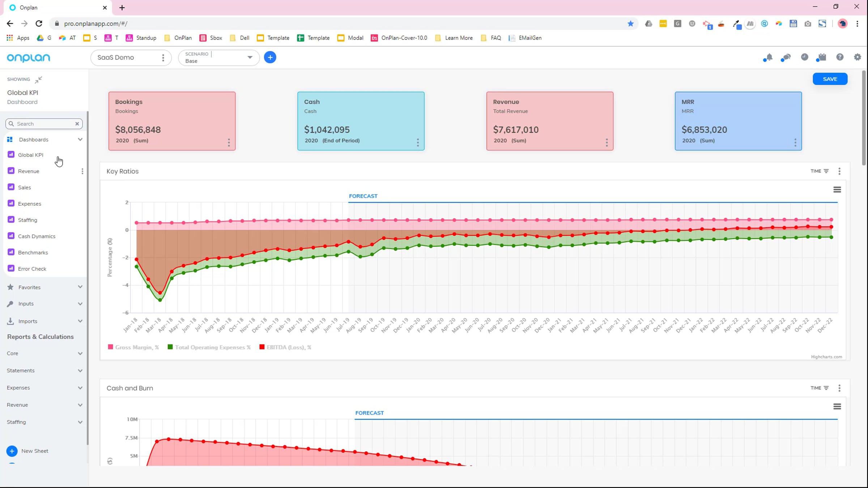This screenshot has height=488, width=868.
Task: Open the comments chat bubble icon
Action: 786,57
